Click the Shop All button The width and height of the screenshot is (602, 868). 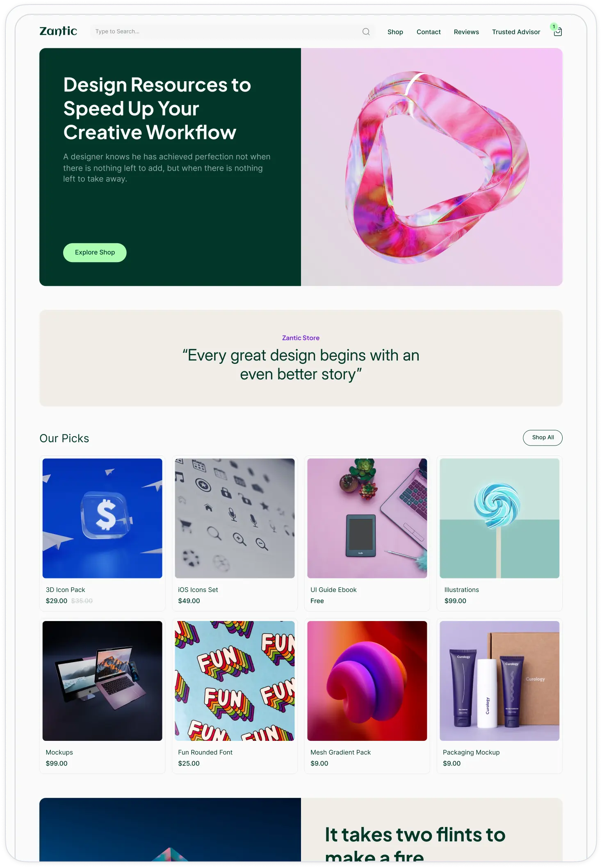[543, 437]
